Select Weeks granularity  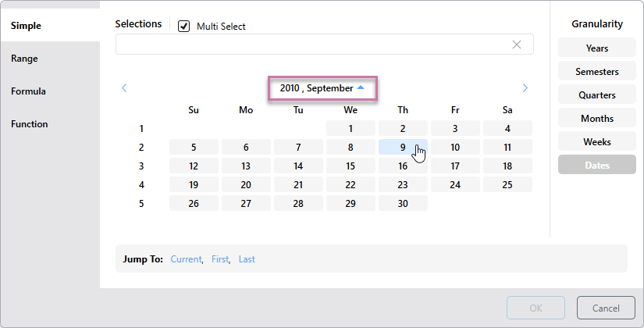596,142
